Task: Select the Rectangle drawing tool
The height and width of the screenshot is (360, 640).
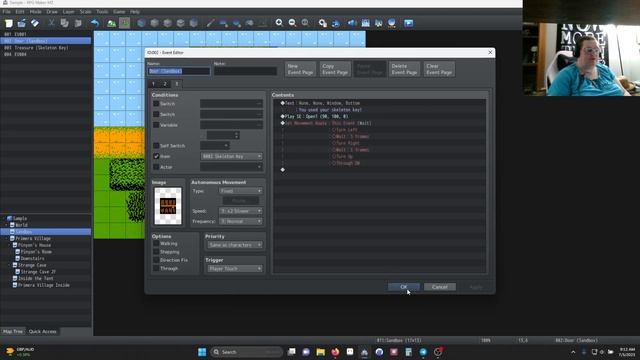Action: [223, 23]
